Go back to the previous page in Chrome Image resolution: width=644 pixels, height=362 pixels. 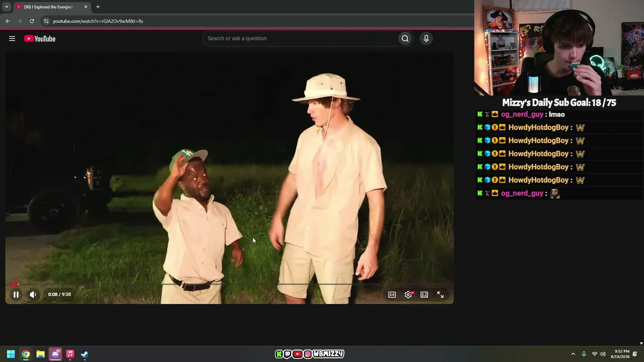tap(8, 21)
